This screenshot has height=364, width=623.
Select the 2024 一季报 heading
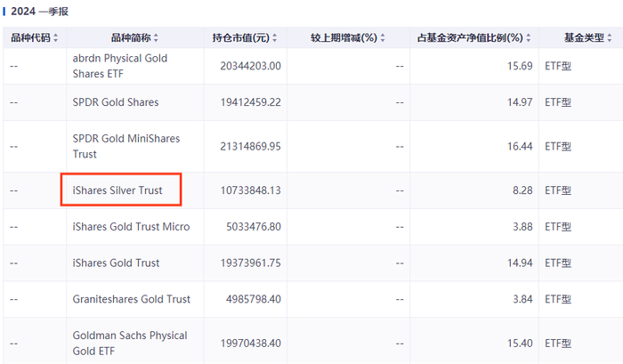click(39, 12)
